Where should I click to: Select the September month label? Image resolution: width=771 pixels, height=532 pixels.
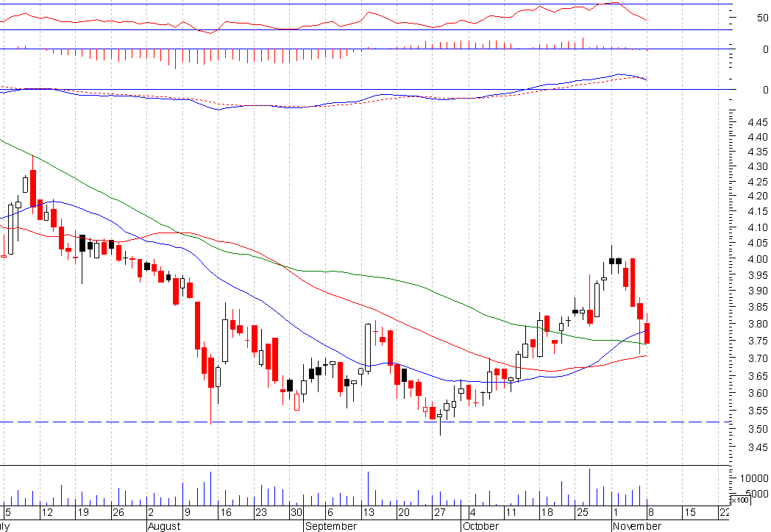pyautogui.click(x=331, y=526)
